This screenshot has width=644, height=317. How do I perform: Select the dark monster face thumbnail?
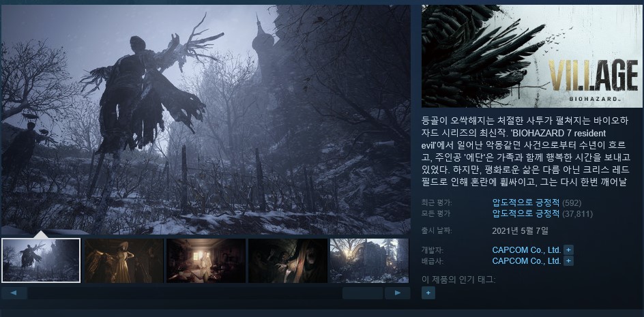(x=288, y=260)
